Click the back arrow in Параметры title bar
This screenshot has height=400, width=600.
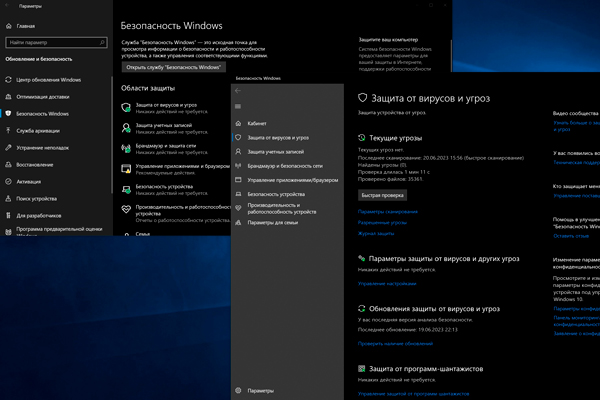tap(7, 6)
